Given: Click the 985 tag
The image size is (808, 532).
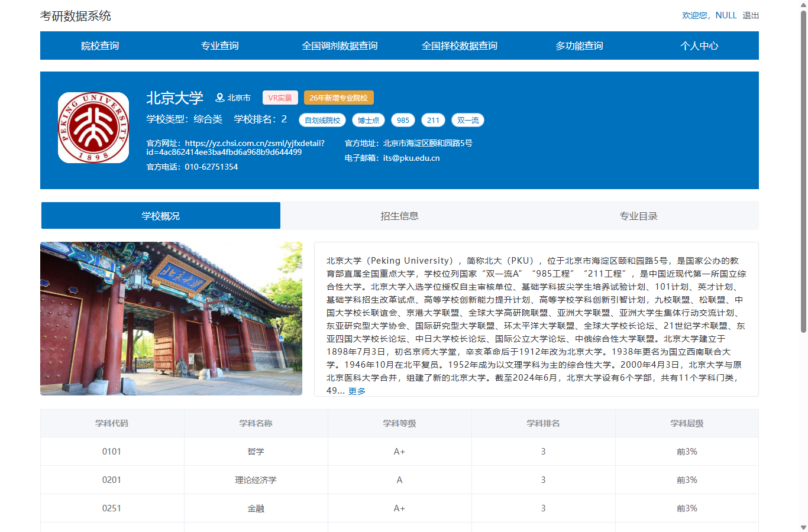Looking at the screenshot, I should click(403, 120).
